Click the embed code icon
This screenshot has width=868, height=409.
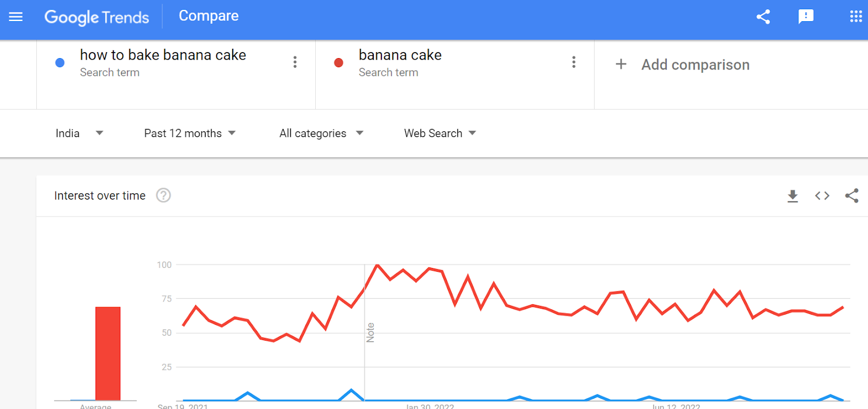[x=822, y=196]
